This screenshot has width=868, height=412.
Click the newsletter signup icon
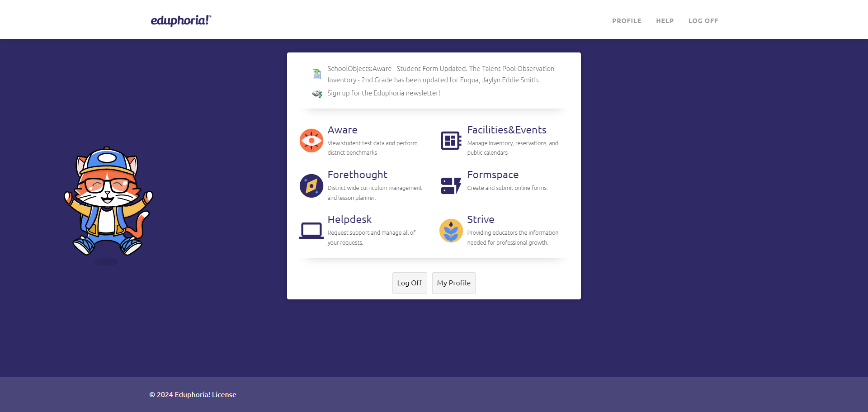[x=317, y=94]
